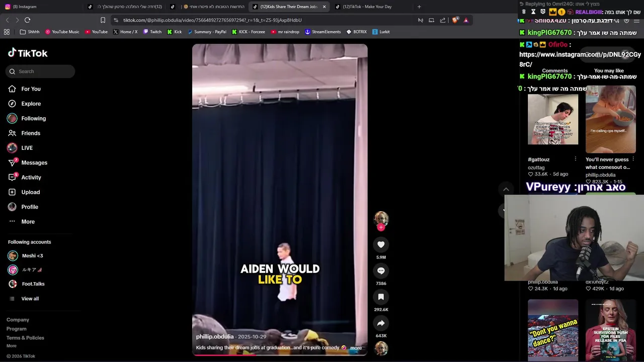644x362 pixels.
Task: Open YouTube Music bookmark
Action: (x=62, y=32)
